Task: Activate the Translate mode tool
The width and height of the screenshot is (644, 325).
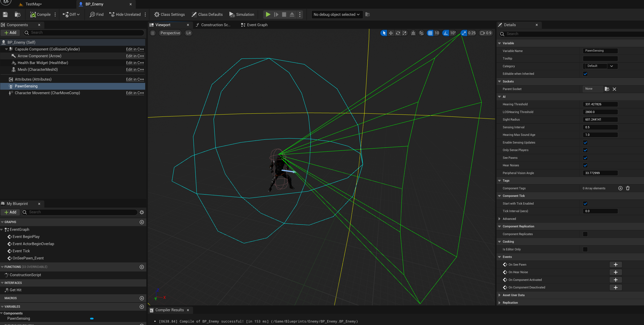Action: (x=391, y=33)
